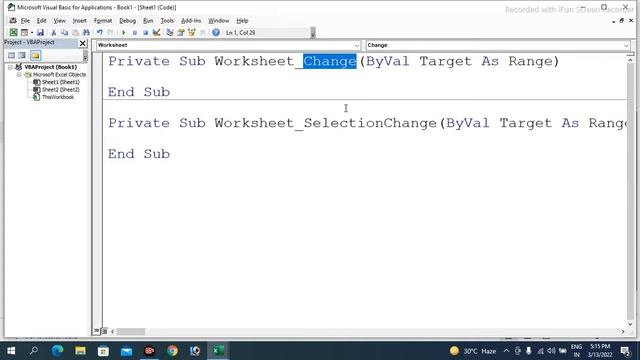Click the horizontal scrollbar right arrow
The height and width of the screenshot is (360, 640).
pos(622,331)
